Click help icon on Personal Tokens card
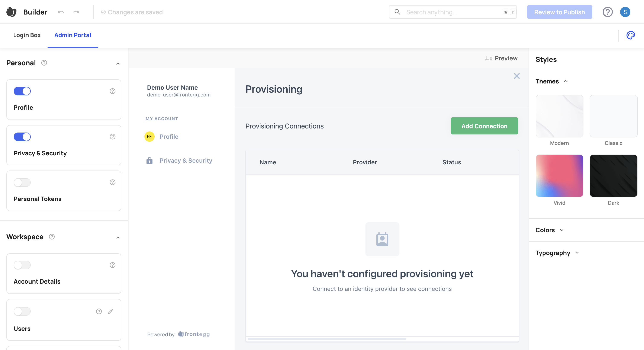This screenshot has height=350, width=644. 113,182
